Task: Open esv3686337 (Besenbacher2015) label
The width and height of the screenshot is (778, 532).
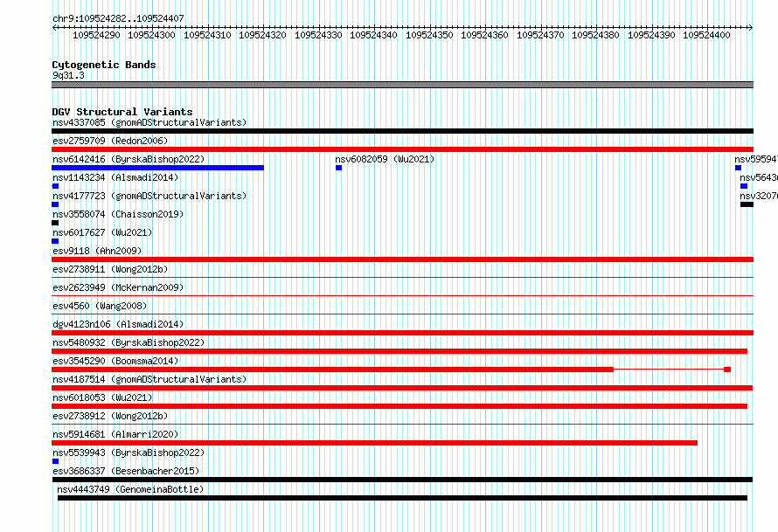Action: point(126,471)
